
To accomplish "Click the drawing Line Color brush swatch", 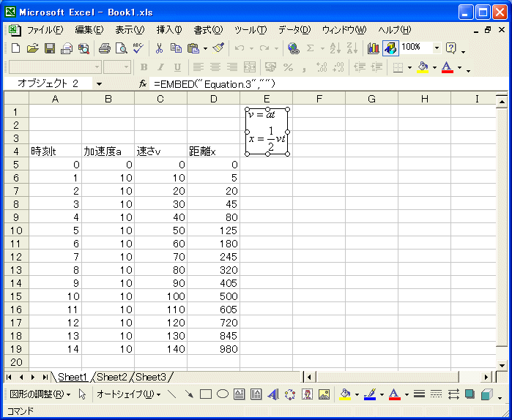I will click(x=370, y=394).
